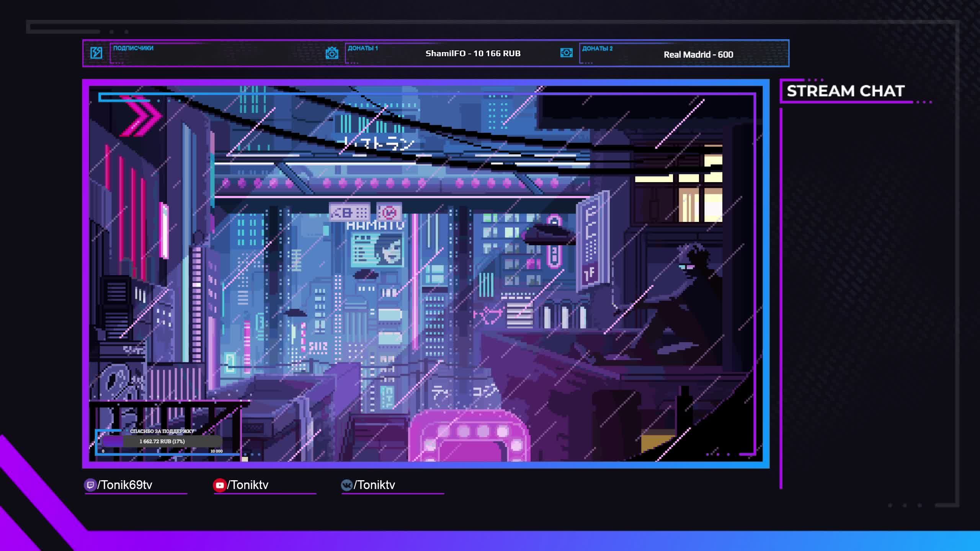This screenshot has width=980, height=551.
Task: Click the donation goal progress bar
Action: click(162, 441)
